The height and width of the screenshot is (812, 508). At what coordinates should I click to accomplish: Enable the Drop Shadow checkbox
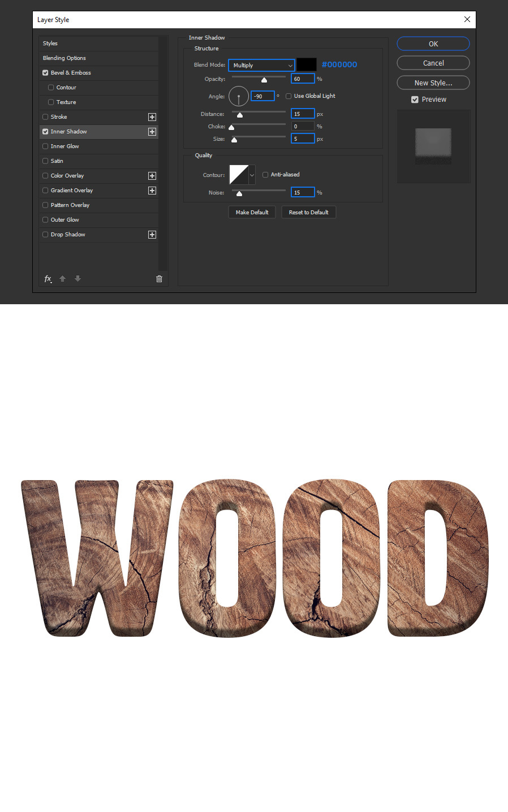[x=45, y=235]
